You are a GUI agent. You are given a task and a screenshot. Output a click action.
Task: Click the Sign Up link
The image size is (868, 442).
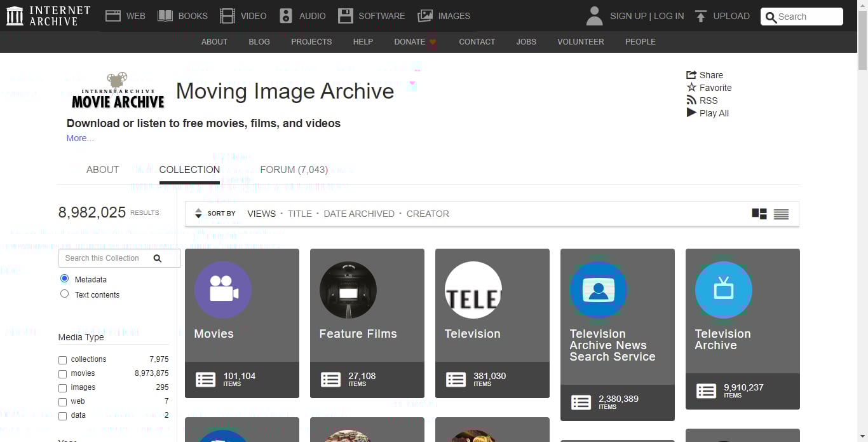coord(628,16)
